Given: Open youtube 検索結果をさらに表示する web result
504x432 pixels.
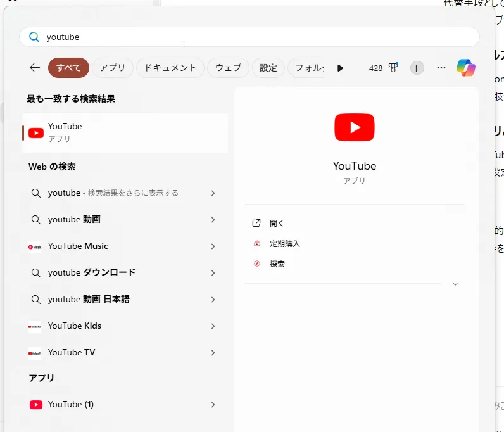Looking at the screenshot, I should tap(123, 193).
